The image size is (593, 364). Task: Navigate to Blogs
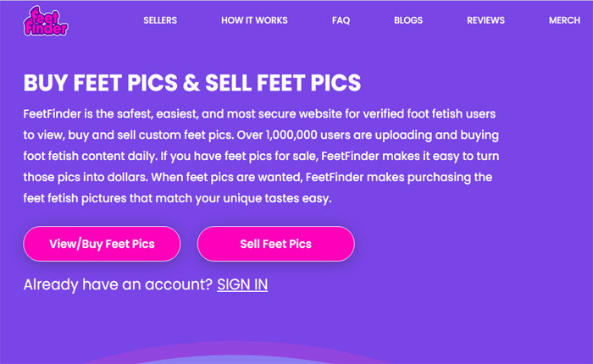click(x=408, y=20)
